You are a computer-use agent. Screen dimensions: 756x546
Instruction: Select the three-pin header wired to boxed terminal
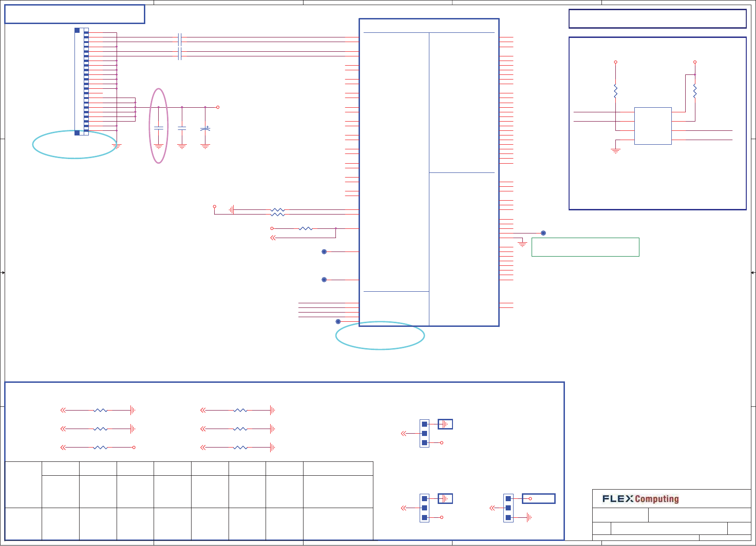click(x=508, y=508)
